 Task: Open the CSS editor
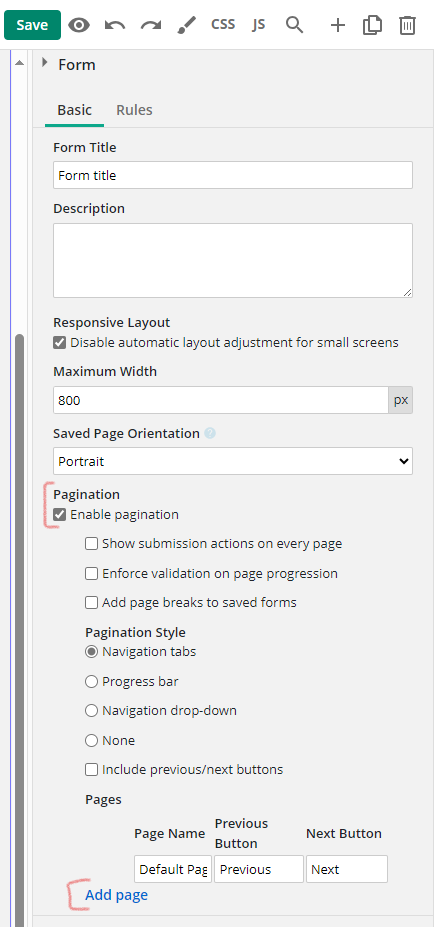pos(223,25)
